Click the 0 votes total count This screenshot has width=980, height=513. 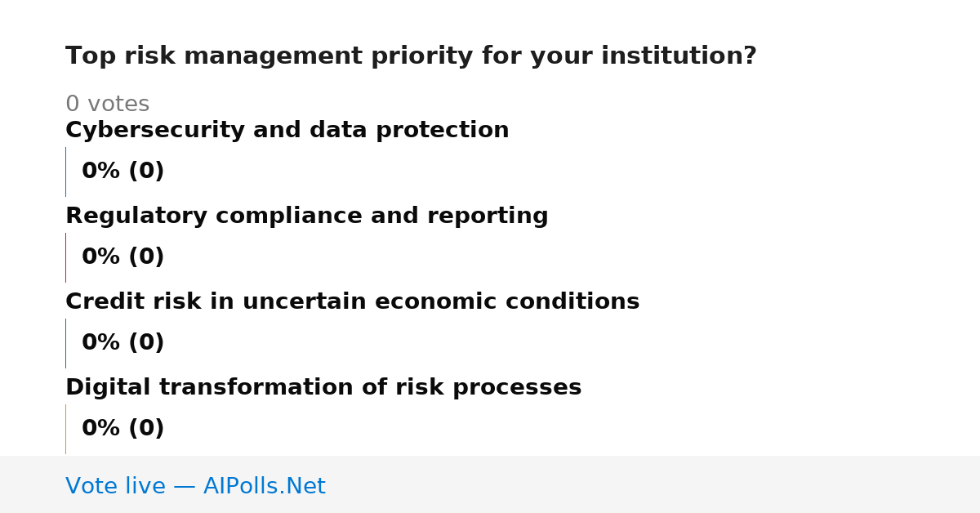(x=107, y=105)
